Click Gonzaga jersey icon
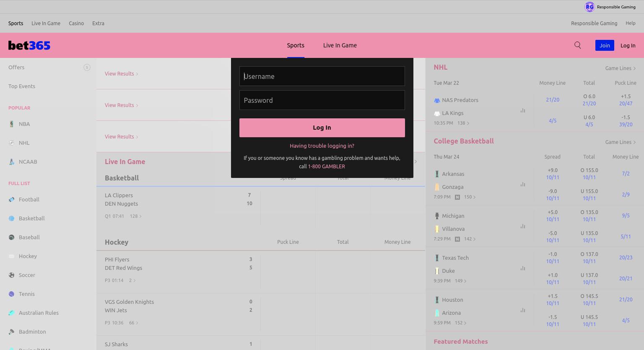 click(437, 187)
